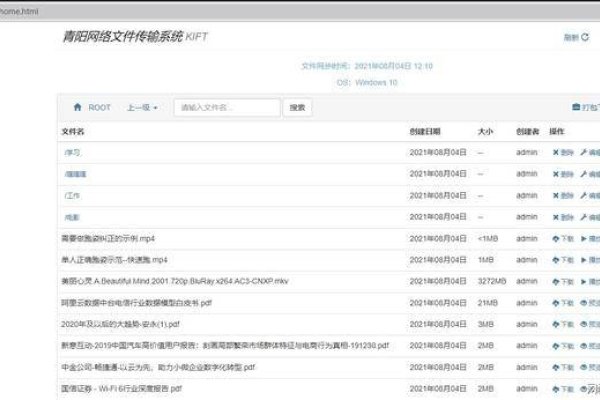Screen dimensions: 600x400
Task: Click the home.html address text
Action: [19, 11]
